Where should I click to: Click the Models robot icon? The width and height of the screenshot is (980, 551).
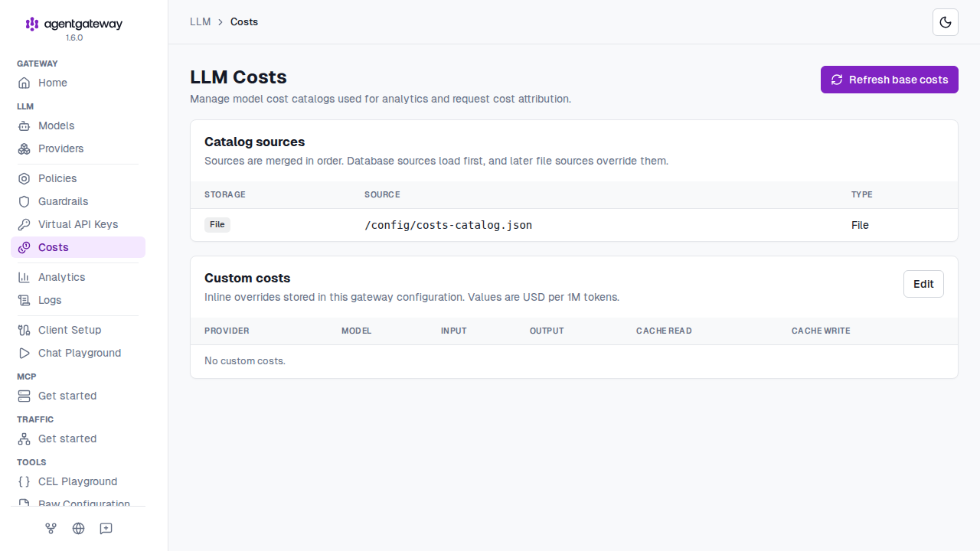24,126
